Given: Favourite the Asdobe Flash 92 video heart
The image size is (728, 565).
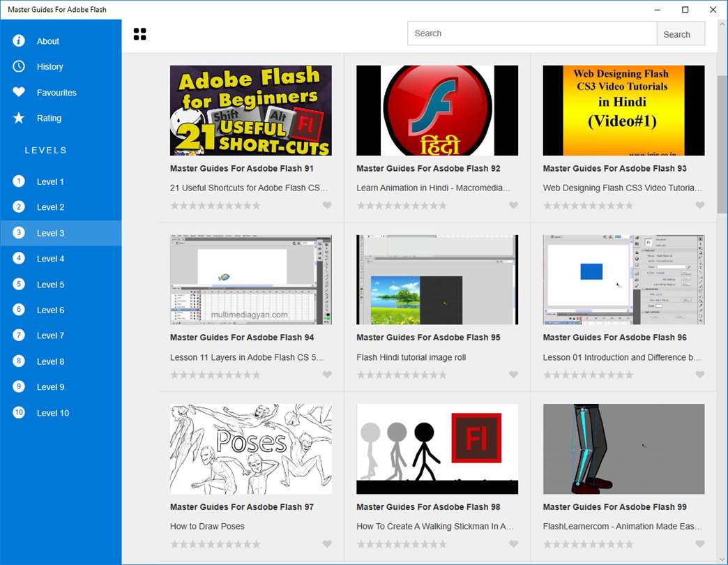Looking at the screenshot, I should pos(513,205).
